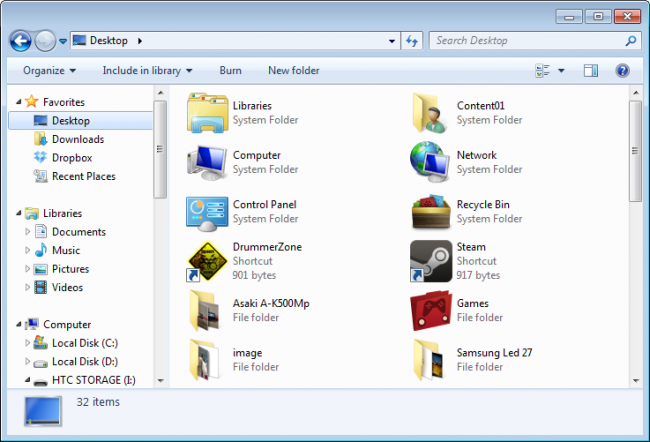Screen dimensions: 650x442
Task: Select the Recycle Bin icon
Action: tap(431, 211)
